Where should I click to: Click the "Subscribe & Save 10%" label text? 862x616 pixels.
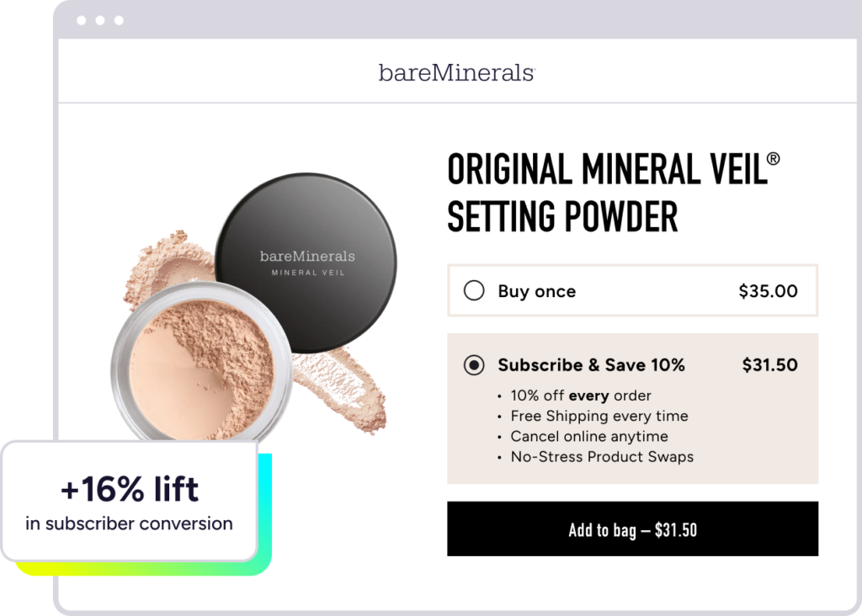(x=591, y=365)
